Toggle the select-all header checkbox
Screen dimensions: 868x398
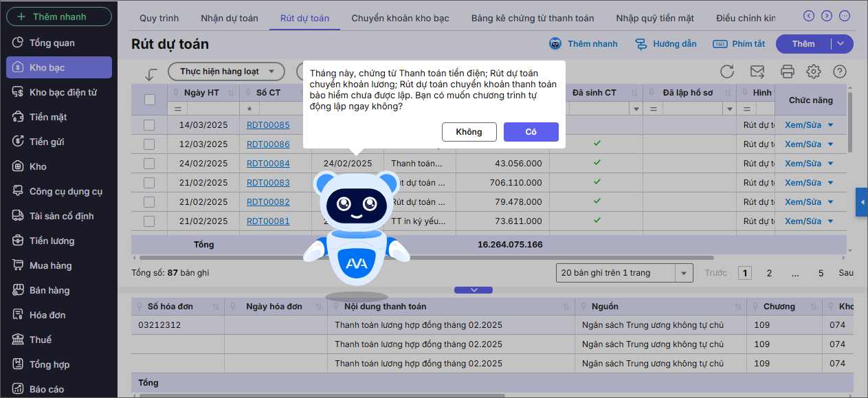[149, 100]
